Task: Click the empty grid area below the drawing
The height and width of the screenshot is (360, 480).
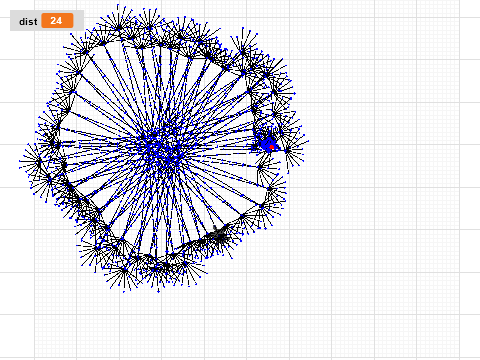Action: tap(233, 327)
